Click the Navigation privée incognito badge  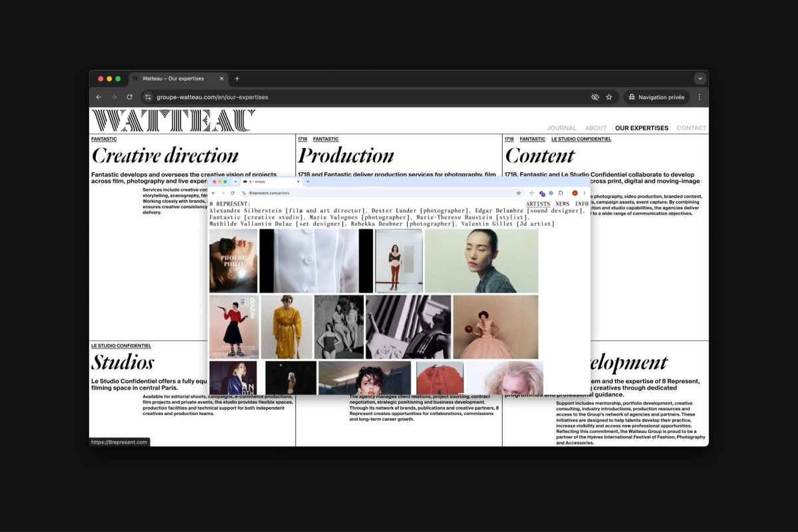click(x=656, y=97)
